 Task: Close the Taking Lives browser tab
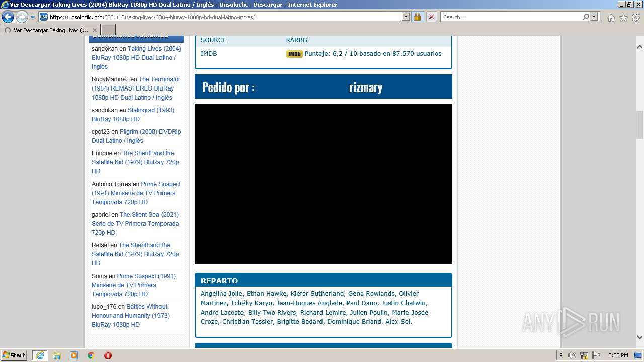coord(94,30)
